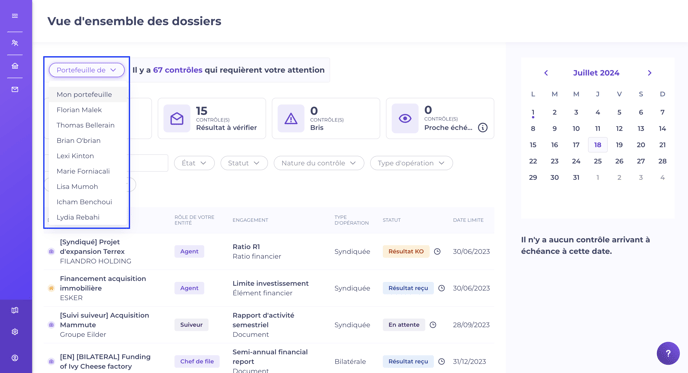Open the help question mark button
This screenshot has height=373, width=688.
pyautogui.click(x=668, y=353)
